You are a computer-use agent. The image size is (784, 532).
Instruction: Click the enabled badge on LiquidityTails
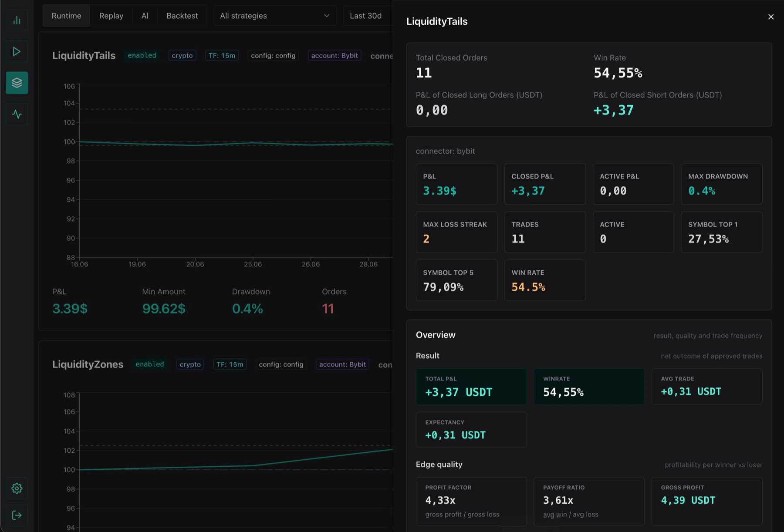(142, 56)
